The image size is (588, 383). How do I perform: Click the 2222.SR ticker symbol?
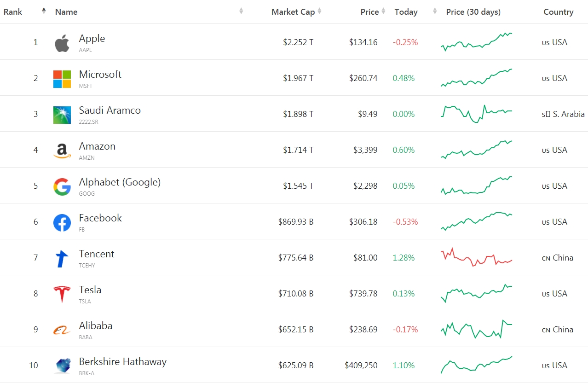(x=89, y=122)
